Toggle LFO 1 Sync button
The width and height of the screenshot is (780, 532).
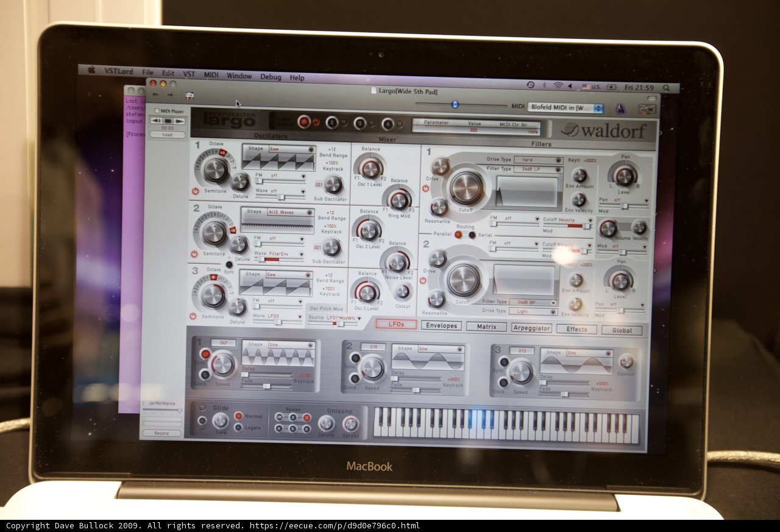[205, 353]
